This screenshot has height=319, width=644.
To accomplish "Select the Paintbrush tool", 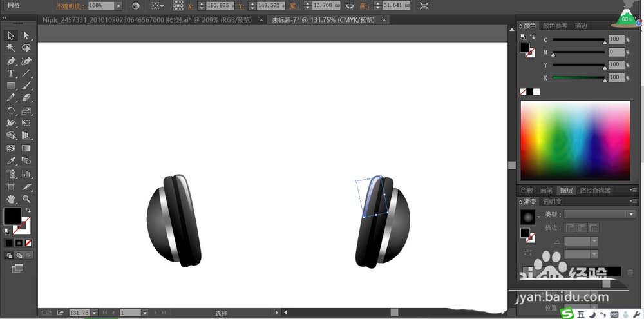I will click(x=26, y=86).
